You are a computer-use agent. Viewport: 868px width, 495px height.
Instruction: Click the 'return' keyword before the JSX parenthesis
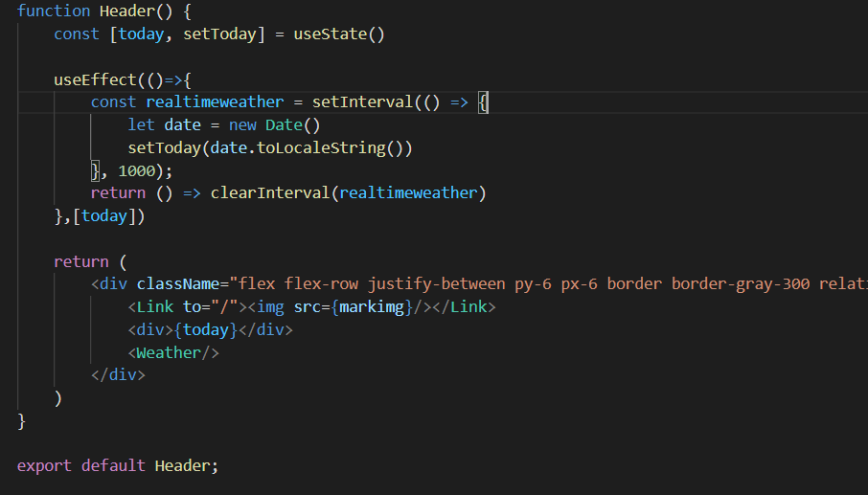tap(80, 261)
